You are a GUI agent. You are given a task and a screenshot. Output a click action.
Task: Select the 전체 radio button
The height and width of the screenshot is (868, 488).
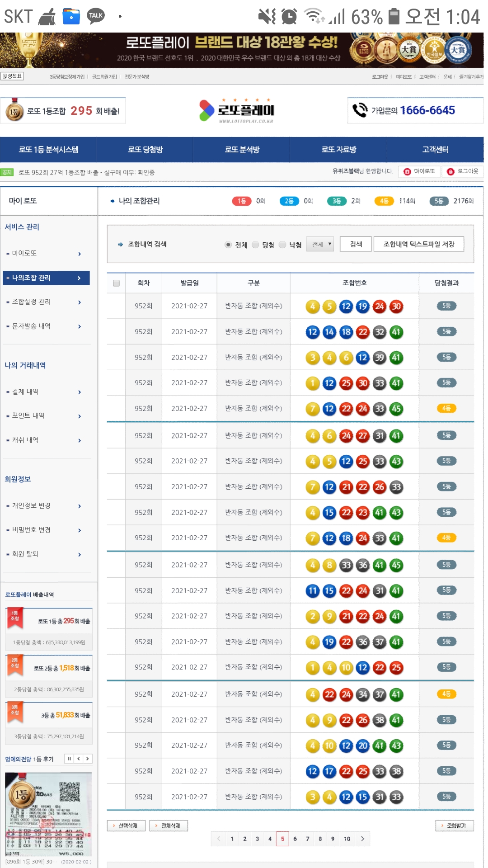pos(228,245)
